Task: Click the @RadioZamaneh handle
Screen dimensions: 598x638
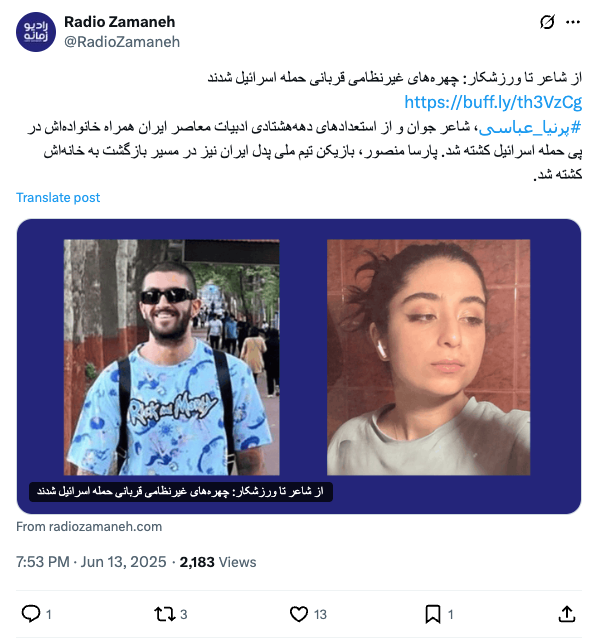Action: click(122, 42)
